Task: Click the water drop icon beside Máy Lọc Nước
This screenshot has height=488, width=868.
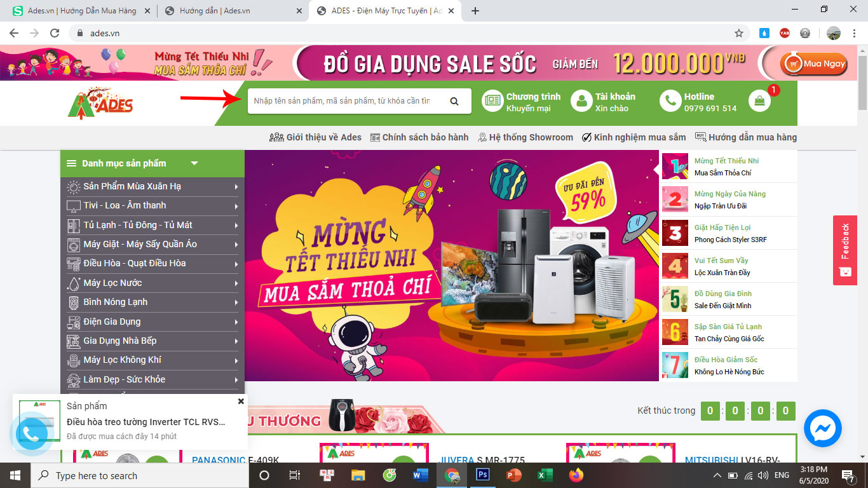Action: coord(73,283)
